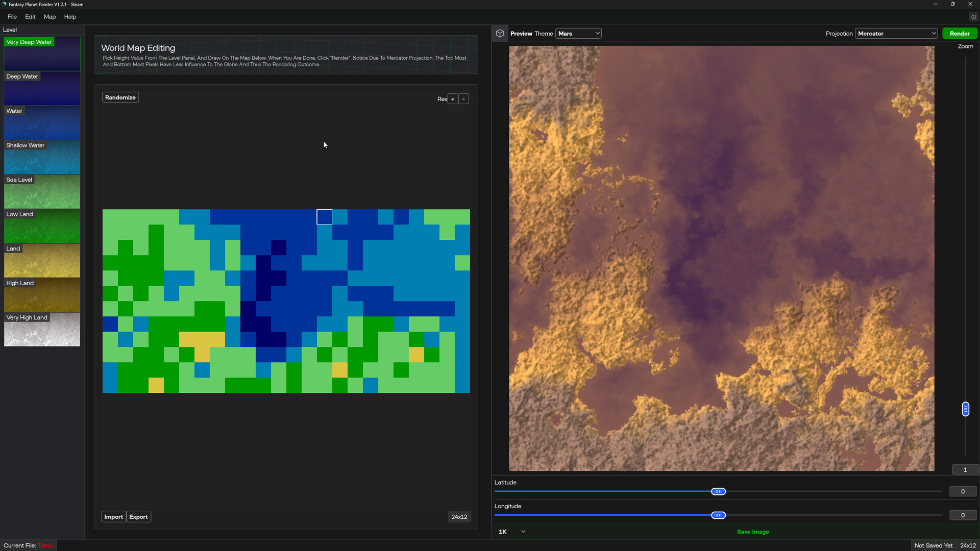Select the Very Deep Water level swatch
The width and height of the screenshot is (980, 551).
[x=42, y=54]
